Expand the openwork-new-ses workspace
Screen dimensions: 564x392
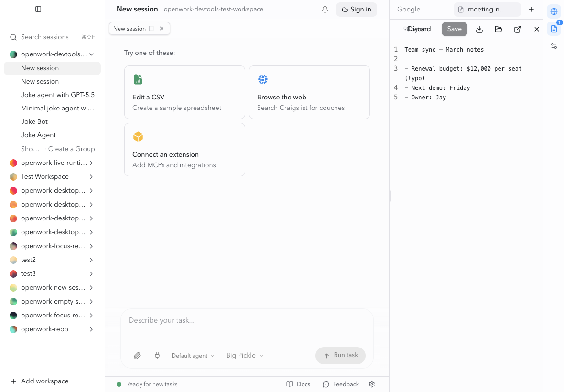(x=91, y=288)
